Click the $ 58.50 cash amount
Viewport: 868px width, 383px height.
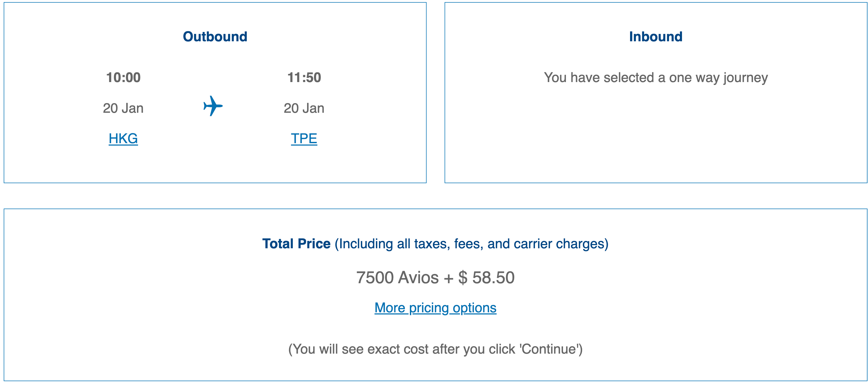tap(486, 278)
